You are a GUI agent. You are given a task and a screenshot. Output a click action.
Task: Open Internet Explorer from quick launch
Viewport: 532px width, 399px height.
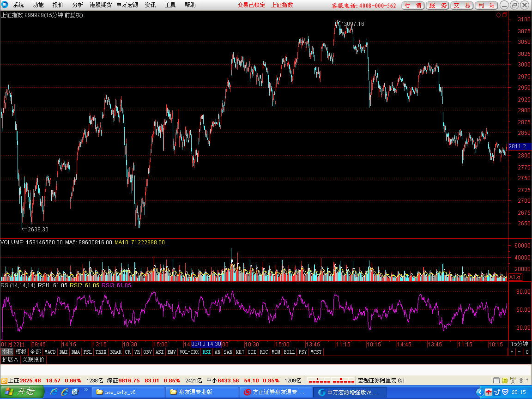click(x=54, y=392)
